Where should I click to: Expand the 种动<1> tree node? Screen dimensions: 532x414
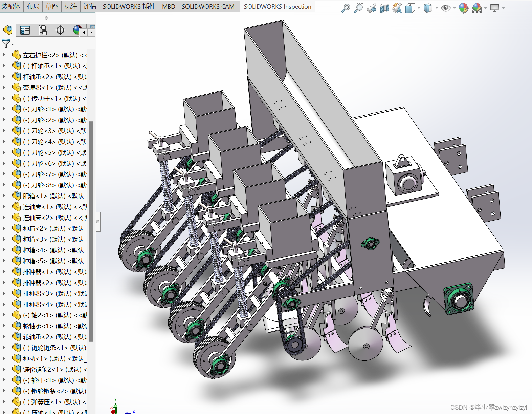coord(4,358)
